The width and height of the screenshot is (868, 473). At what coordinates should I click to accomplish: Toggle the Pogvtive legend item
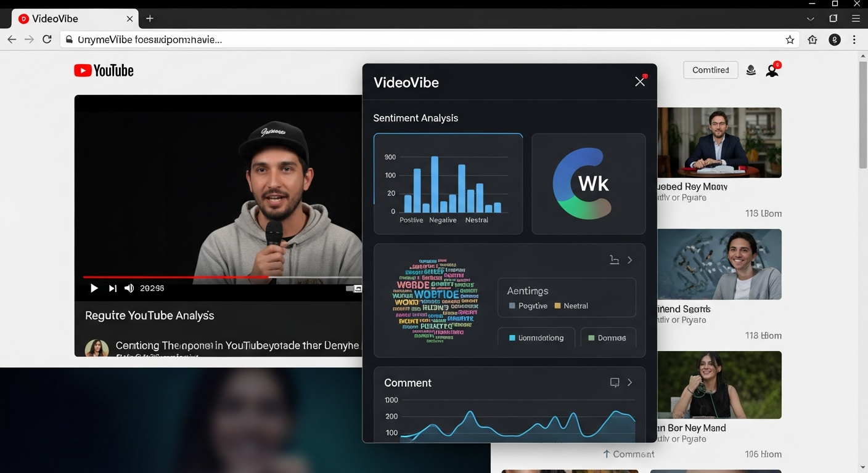point(528,306)
